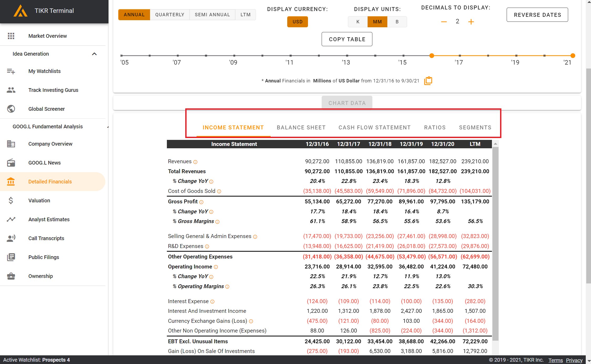The image size is (591, 364).
Task: Click the info icon next to Interest Expense
Action: point(212,302)
